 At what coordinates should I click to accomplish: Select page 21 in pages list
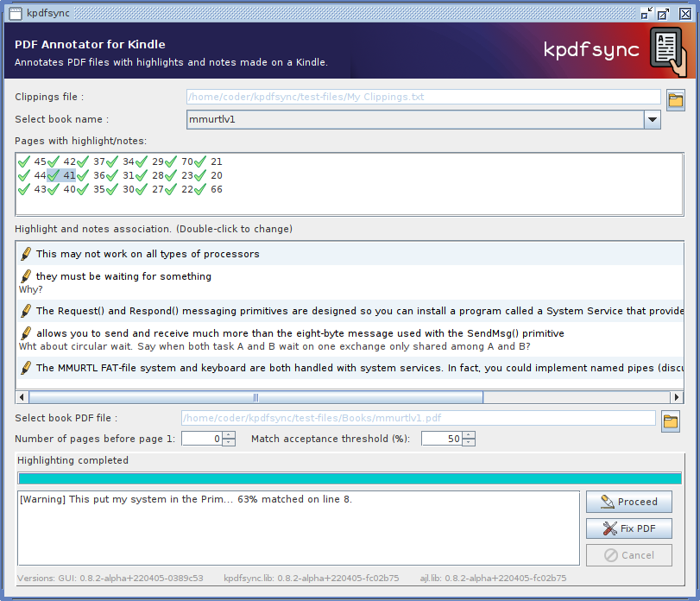click(209, 161)
